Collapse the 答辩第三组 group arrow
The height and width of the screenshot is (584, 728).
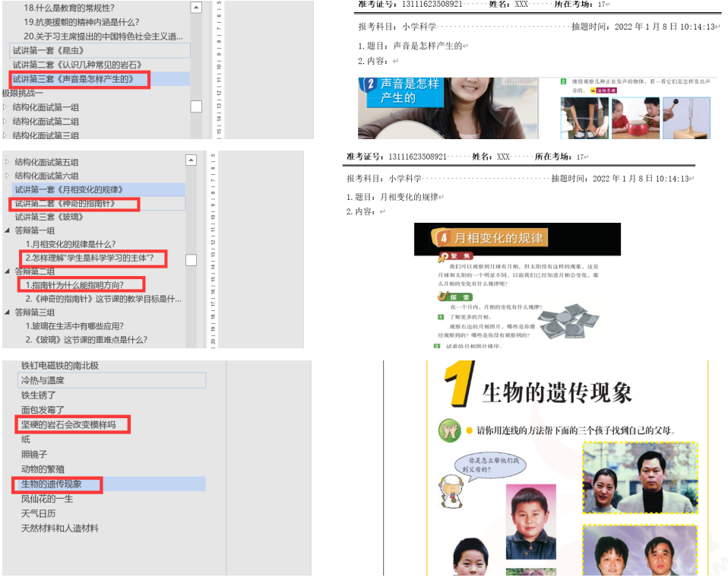[8, 313]
